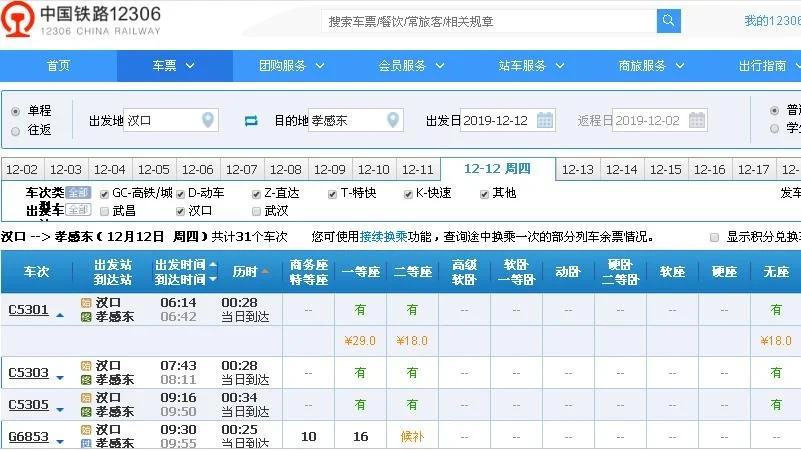The width and height of the screenshot is (801, 450).
Task: Switch to the 12-11 date tab
Action: click(x=417, y=169)
